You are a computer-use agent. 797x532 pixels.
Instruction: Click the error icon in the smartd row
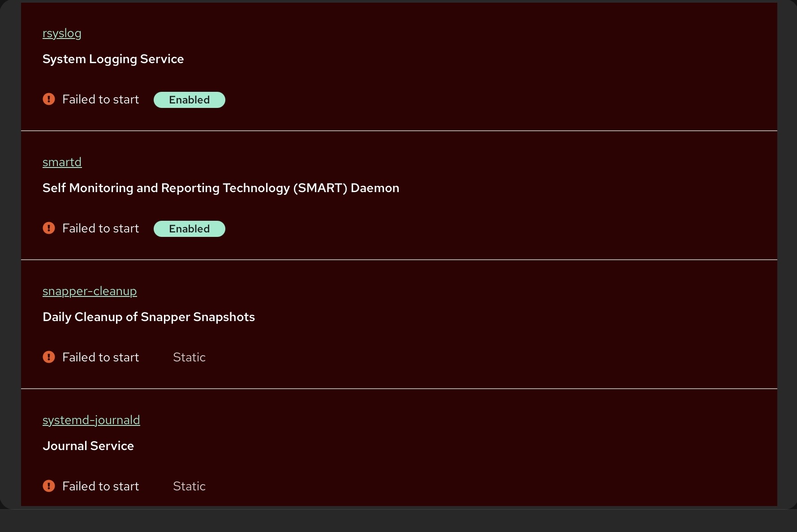pos(49,228)
